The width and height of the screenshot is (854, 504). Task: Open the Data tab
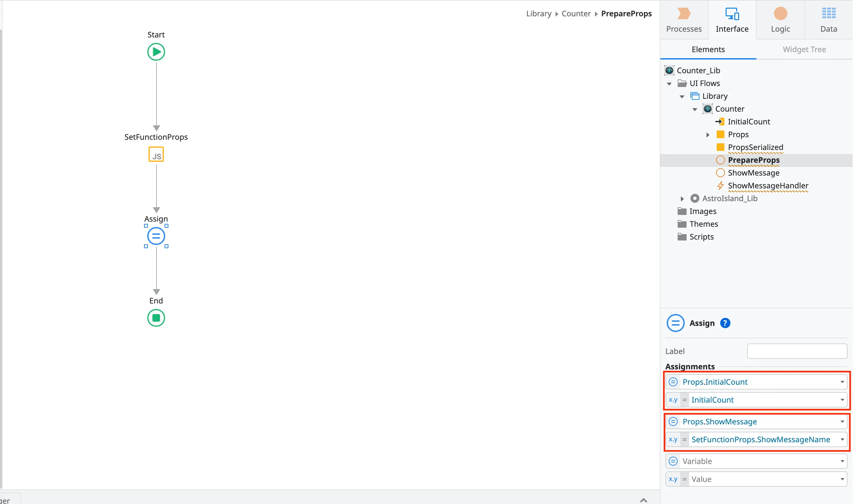(828, 20)
